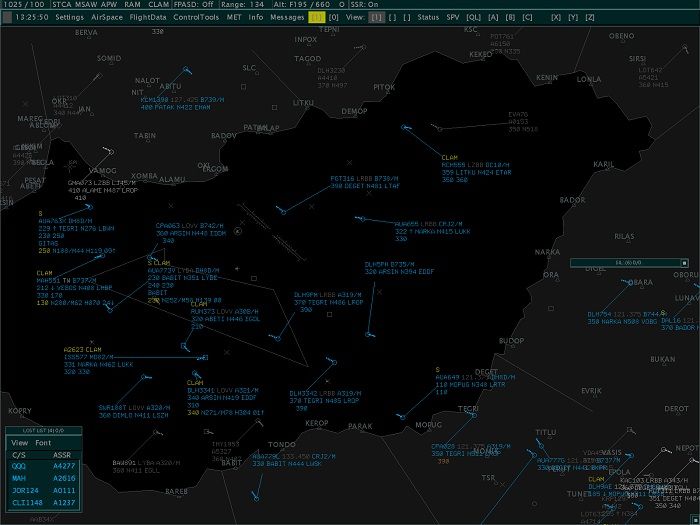Screen dimensions: 700x525
Task: Click the PITOK waypoint label
Action: tap(384, 87)
